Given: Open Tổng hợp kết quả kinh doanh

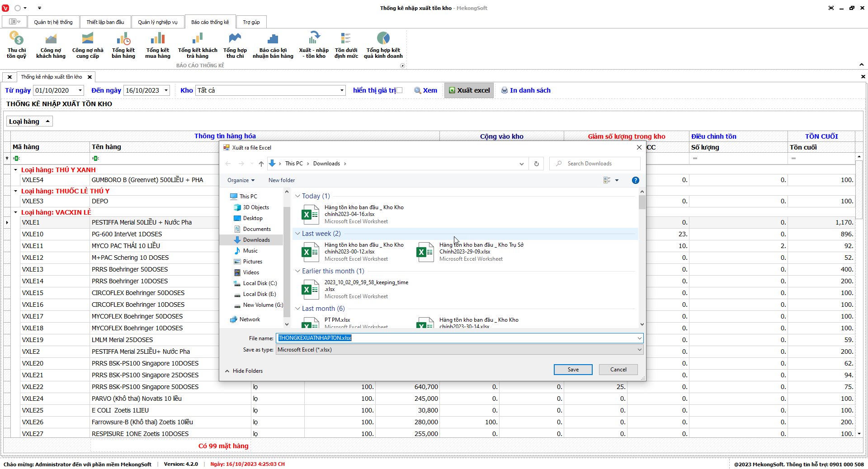Looking at the screenshot, I should click(383, 45).
